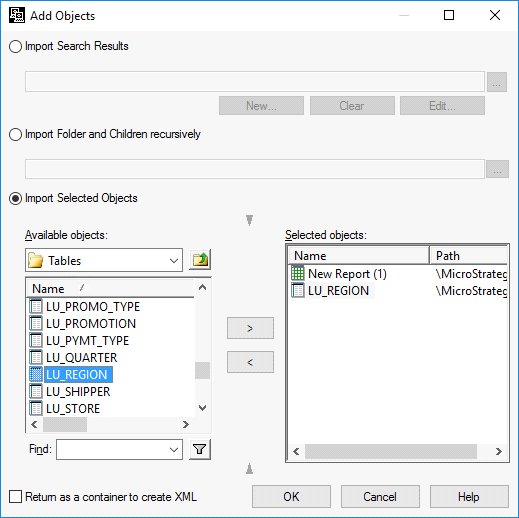Image resolution: width=519 pixels, height=518 pixels.
Task: Click the vertical scrollbar thumb in Available objects
Action: 202,370
